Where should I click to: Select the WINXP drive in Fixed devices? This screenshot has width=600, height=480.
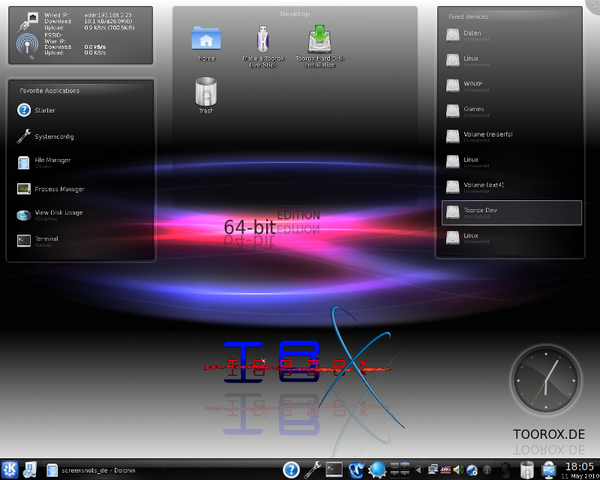click(x=473, y=84)
